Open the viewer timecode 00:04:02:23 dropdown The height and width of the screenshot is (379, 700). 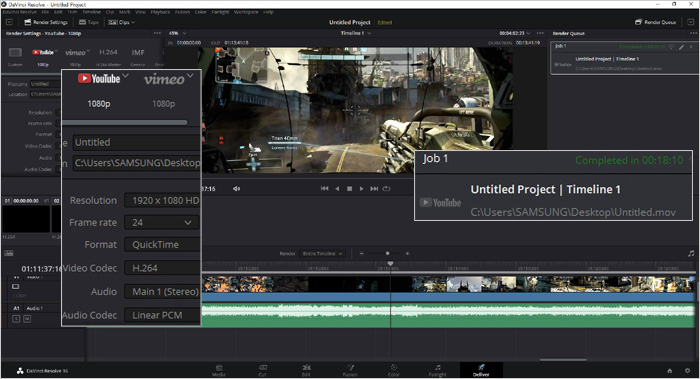pos(515,33)
